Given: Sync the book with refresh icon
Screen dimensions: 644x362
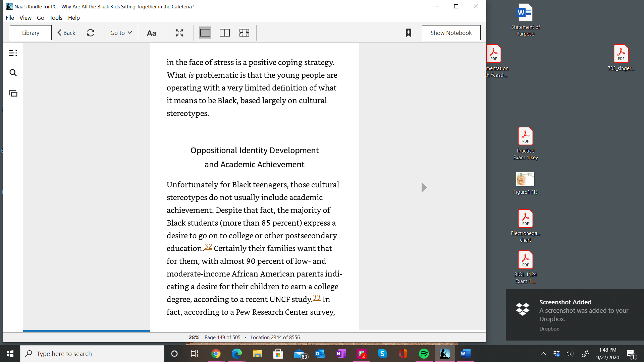Looking at the screenshot, I should 91,33.
